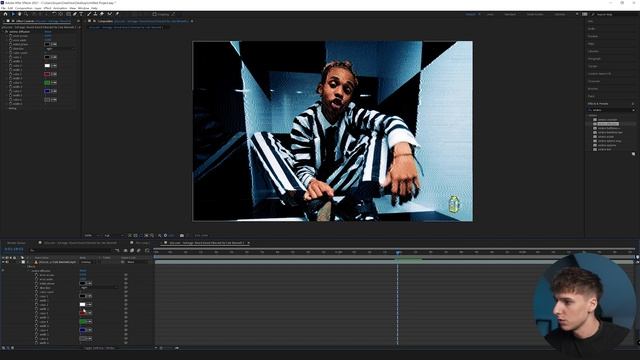The width and height of the screenshot is (640, 360).
Task: Click the red color swatch in Effect Controls
Action: coord(47,74)
